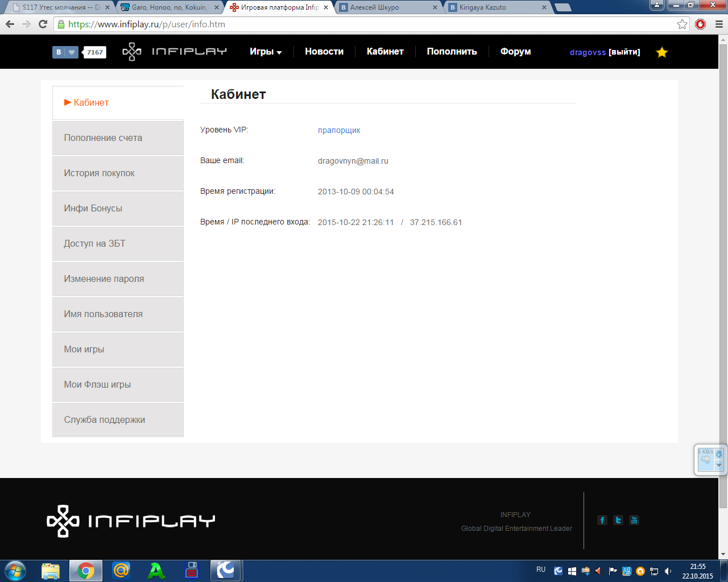The height and width of the screenshot is (582, 728).
Task: Open История покупок in the sidebar
Action: coord(118,173)
